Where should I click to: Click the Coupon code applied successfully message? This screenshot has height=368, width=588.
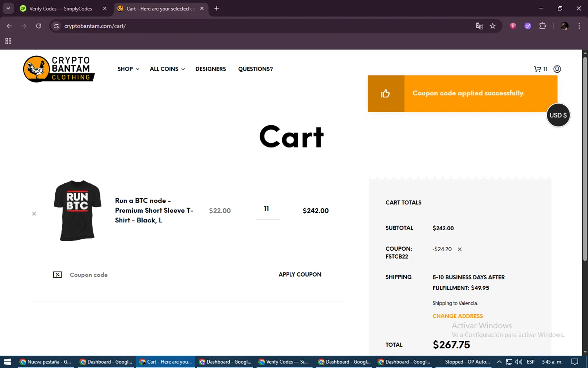[x=468, y=93]
